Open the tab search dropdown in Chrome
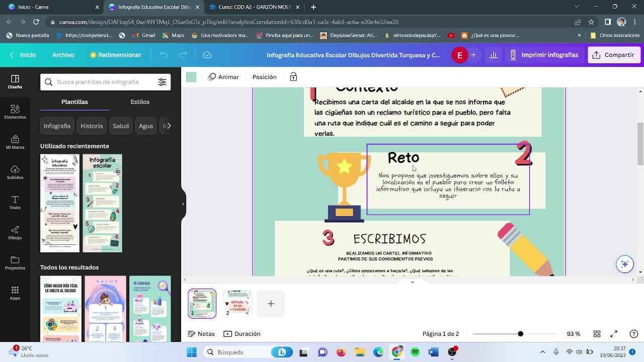644x362 pixels. [x=578, y=7]
